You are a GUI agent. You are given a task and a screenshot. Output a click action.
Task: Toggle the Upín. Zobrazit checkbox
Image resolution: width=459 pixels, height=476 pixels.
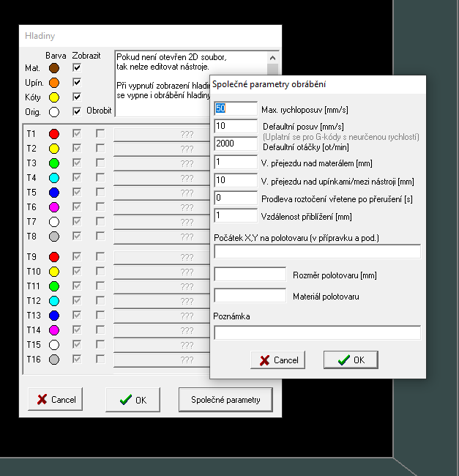[77, 83]
